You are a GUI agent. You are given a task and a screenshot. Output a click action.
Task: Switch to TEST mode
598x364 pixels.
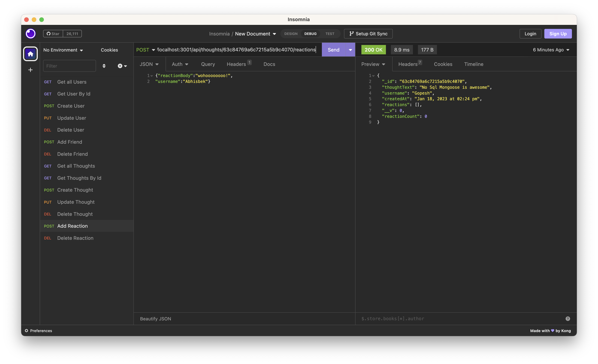pos(330,34)
